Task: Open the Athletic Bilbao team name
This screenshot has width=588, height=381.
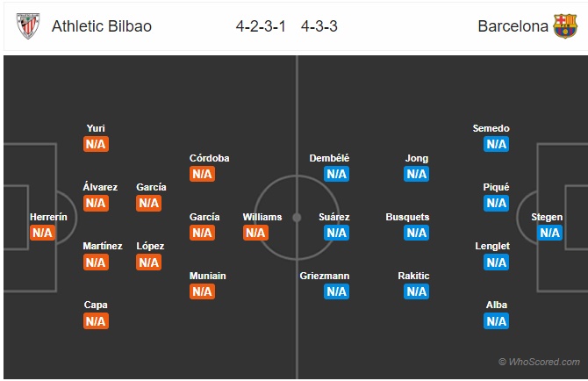Action: click(x=102, y=26)
